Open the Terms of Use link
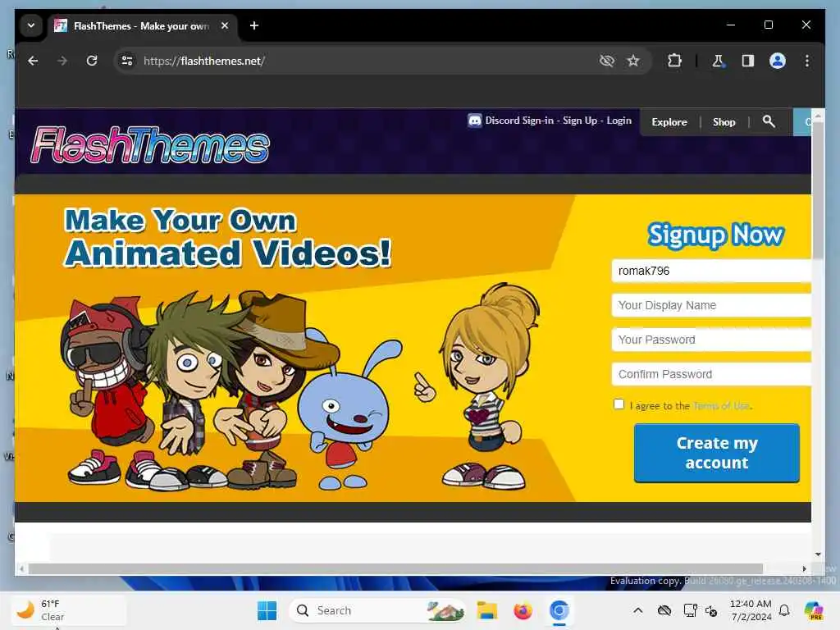The image size is (840, 630). coord(721,406)
